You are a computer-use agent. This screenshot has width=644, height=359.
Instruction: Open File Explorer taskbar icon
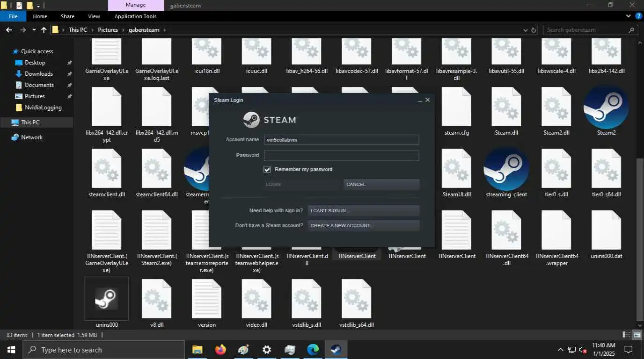[198, 350]
